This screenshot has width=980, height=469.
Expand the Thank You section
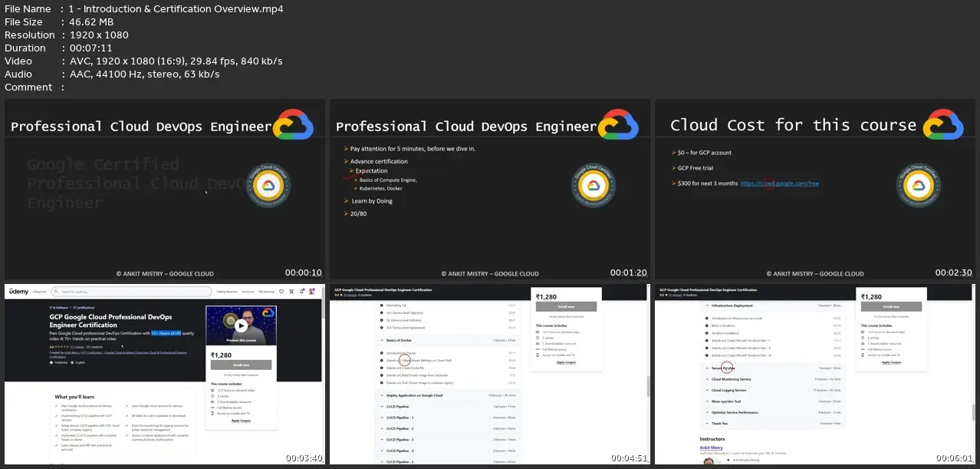pos(773,423)
